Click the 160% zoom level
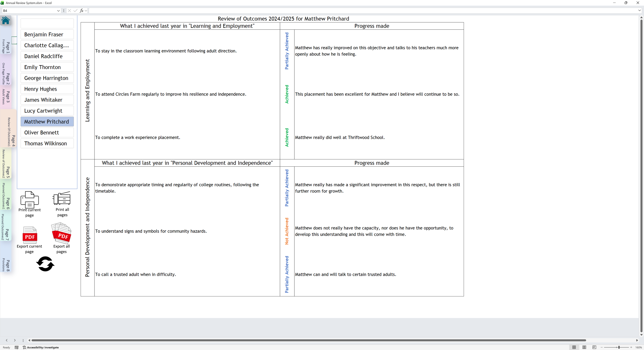 [x=639, y=347]
